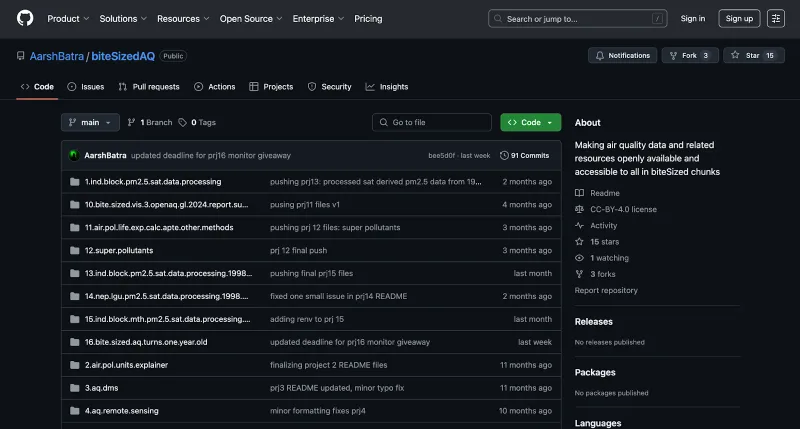
Task: Click the Sign in link
Action: (693, 18)
